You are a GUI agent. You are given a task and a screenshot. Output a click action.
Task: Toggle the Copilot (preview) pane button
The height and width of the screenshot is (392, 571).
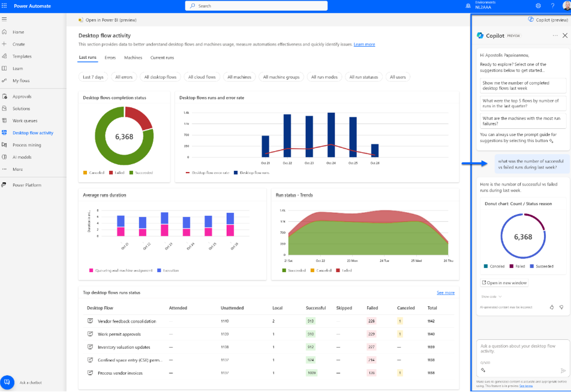coord(547,19)
